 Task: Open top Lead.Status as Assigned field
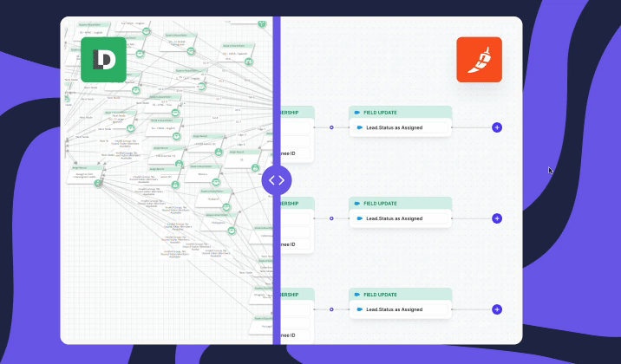pyautogui.click(x=401, y=127)
